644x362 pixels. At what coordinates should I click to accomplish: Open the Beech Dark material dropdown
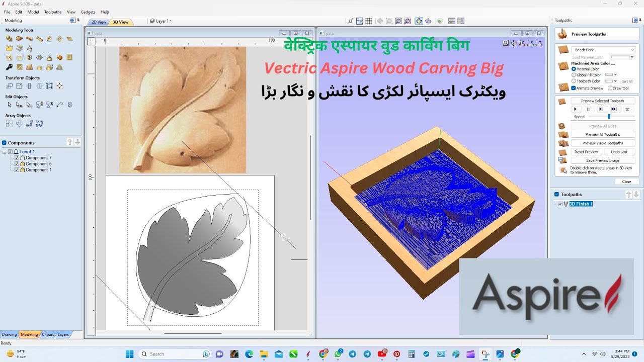coord(603,50)
